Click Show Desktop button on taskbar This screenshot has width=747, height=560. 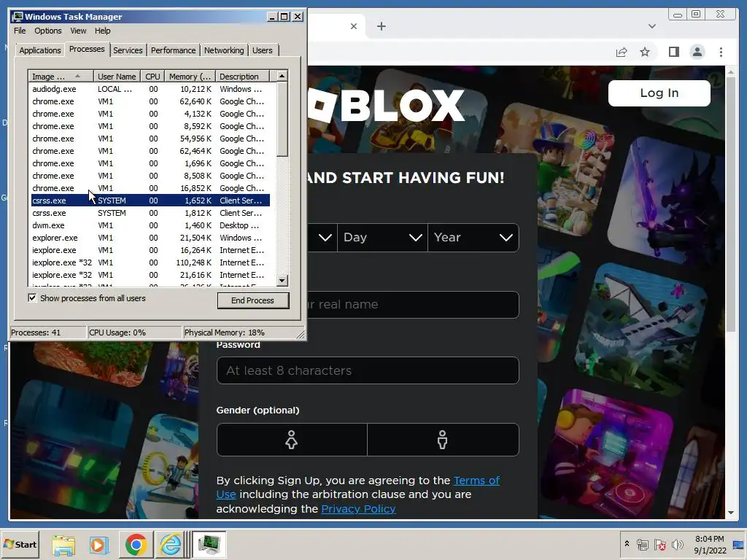pyautogui.click(x=740, y=544)
